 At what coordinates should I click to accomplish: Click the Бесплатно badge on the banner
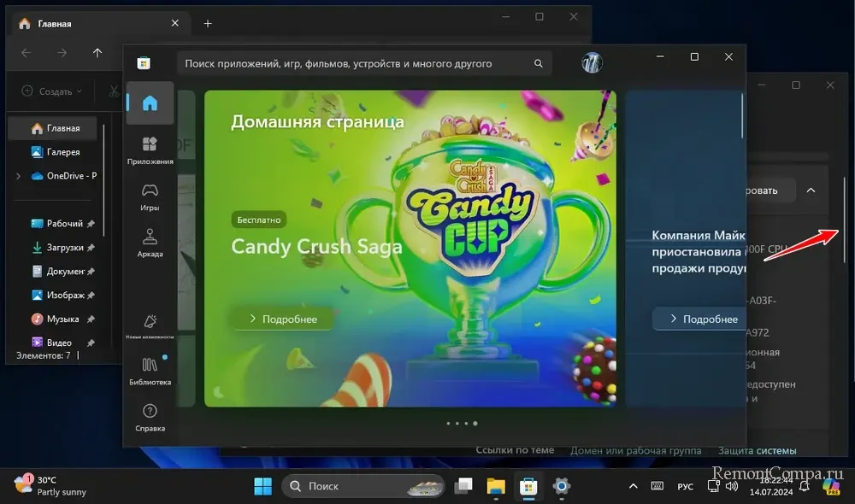(x=258, y=220)
